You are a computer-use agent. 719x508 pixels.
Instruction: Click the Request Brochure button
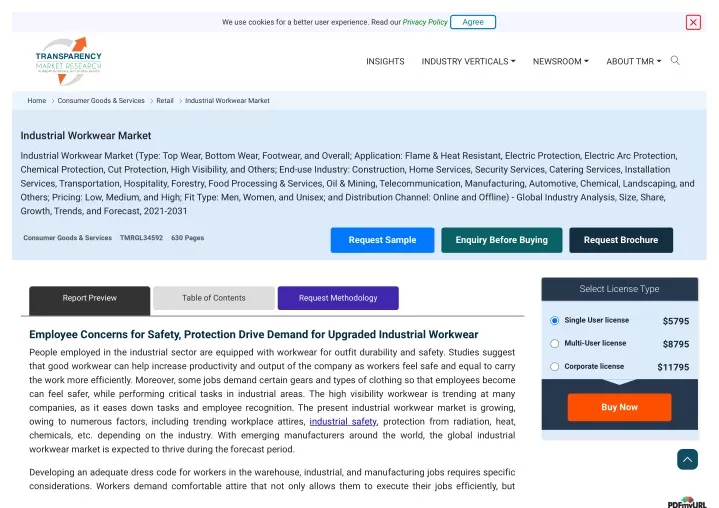point(621,240)
